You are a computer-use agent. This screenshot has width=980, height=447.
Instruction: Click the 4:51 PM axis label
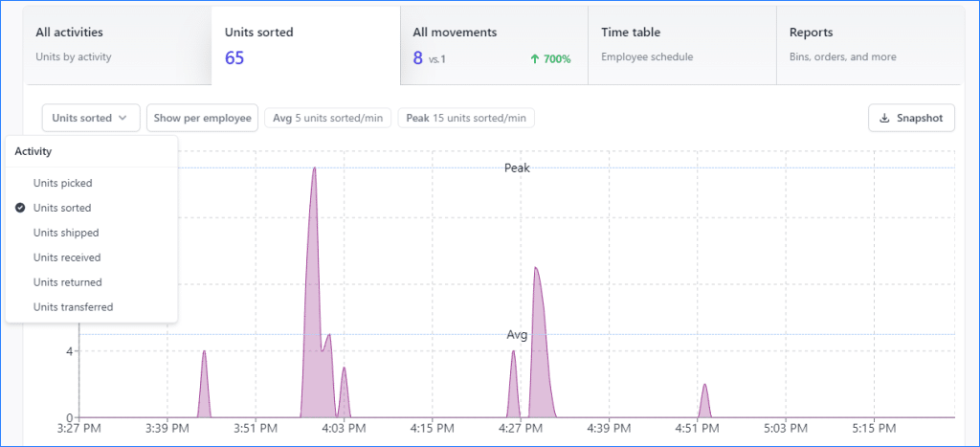point(697,429)
